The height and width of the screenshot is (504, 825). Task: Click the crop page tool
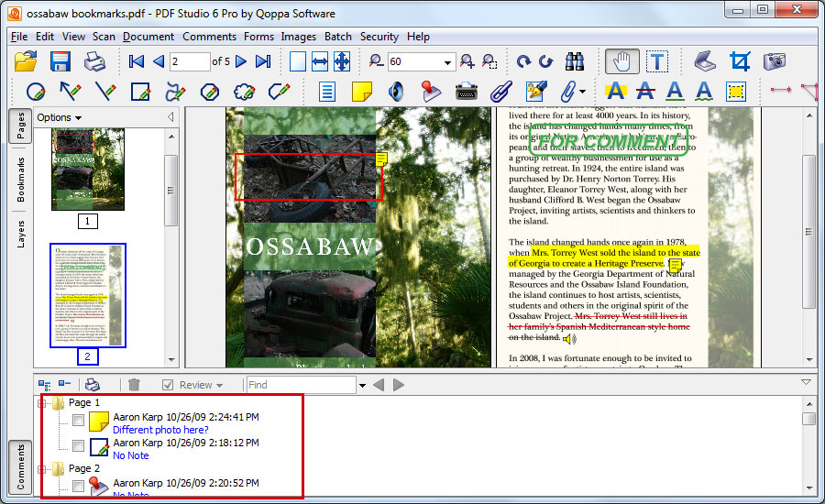click(x=740, y=61)
